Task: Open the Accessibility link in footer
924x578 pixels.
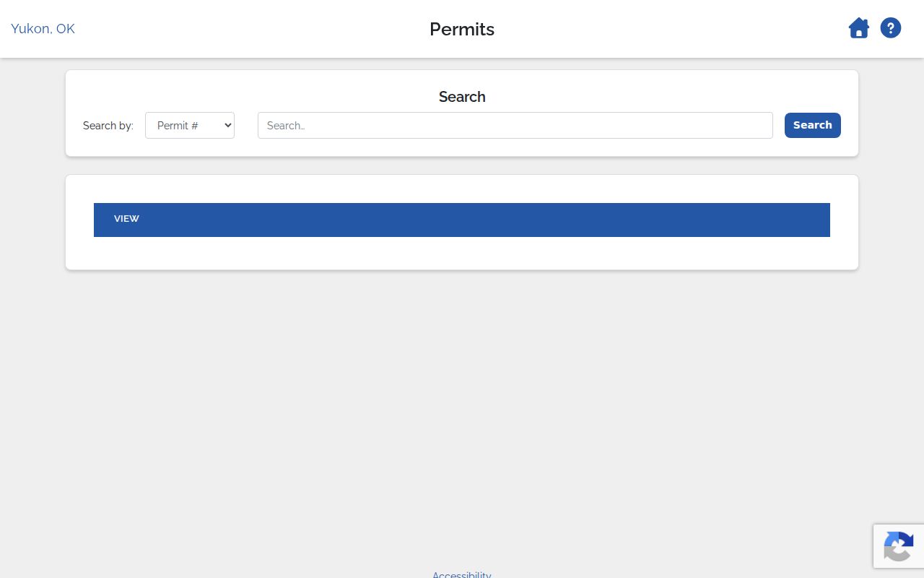Action: tap(462, 575)
